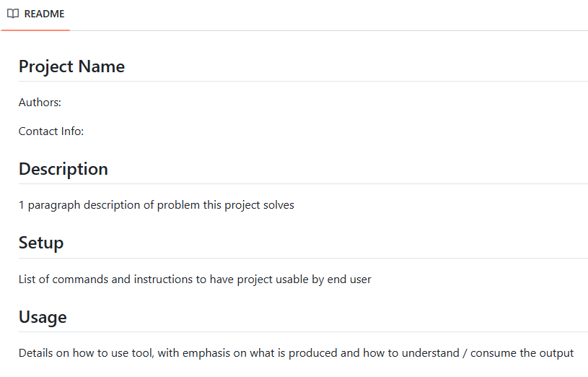Click the divider line under Description heading
This screenshot has height=377, width=588.
pyautogui.click(x=303, y=183)
